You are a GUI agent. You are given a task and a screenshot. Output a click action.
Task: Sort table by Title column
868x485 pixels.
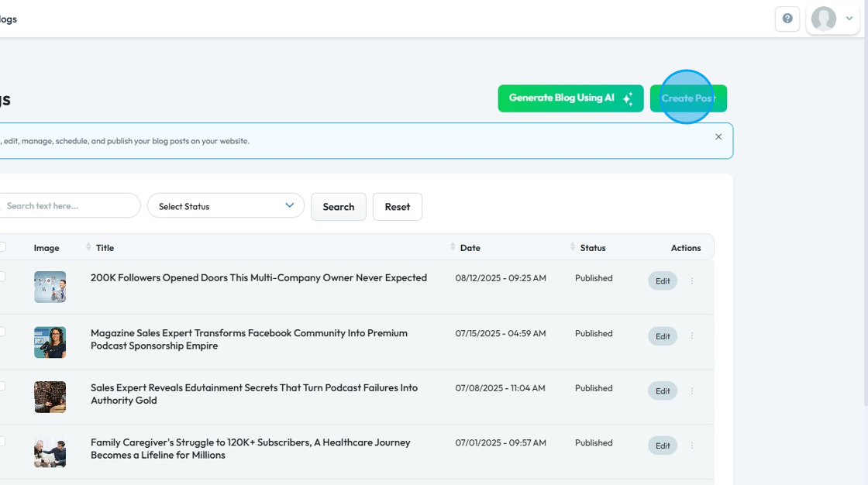105,248
